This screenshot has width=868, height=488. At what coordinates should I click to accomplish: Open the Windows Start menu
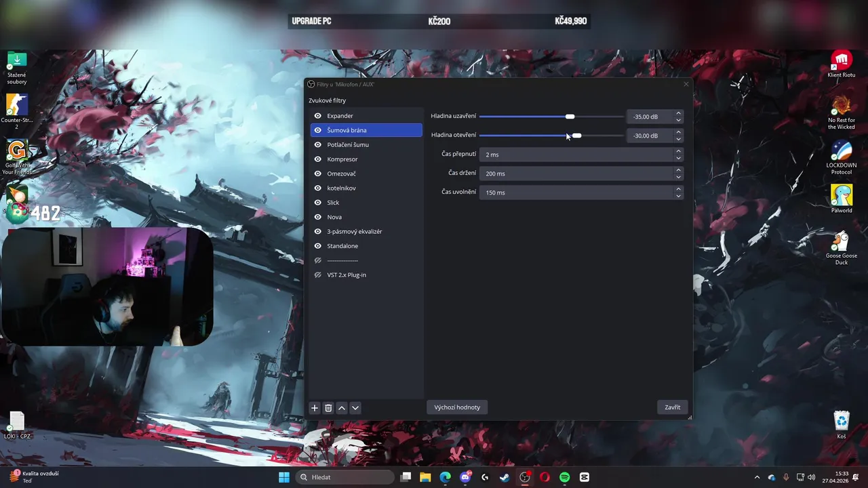[284, 477]
